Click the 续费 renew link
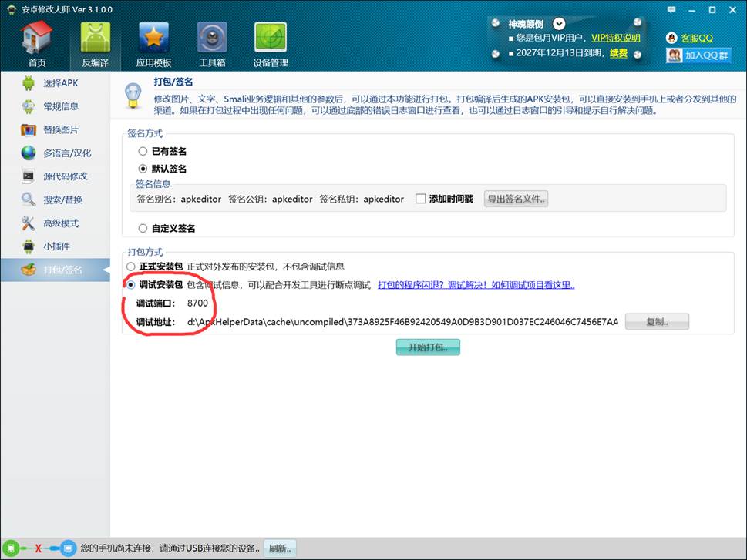The image size is (747, 560). (618, 53)
